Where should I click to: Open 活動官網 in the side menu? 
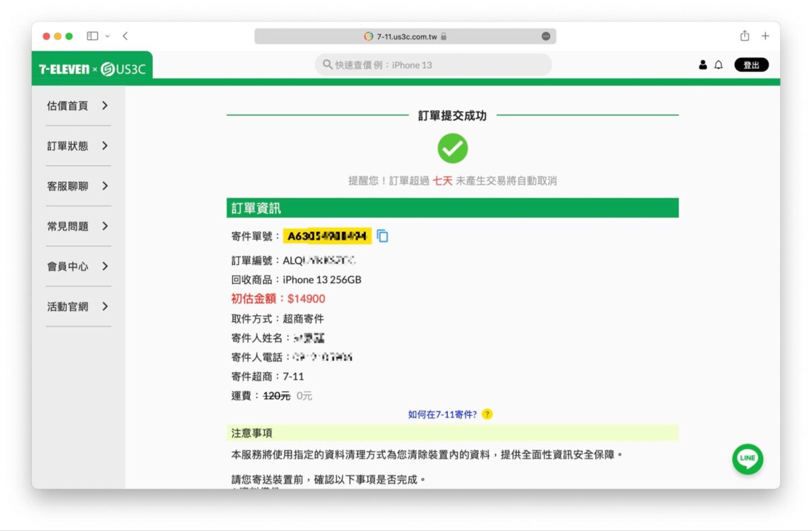68,307
